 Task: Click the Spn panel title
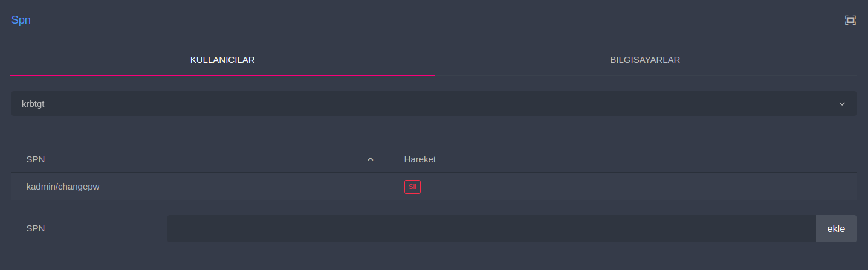[x=21, y=20]
